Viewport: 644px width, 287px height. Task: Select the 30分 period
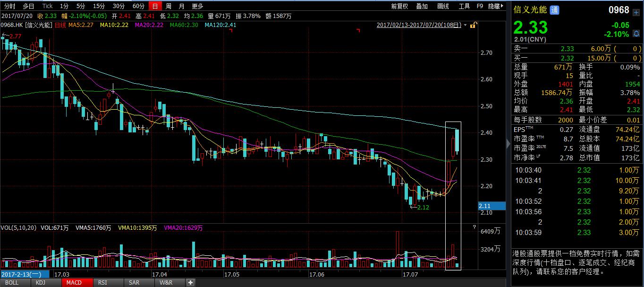pyautogui.click(x=119, y=6)
